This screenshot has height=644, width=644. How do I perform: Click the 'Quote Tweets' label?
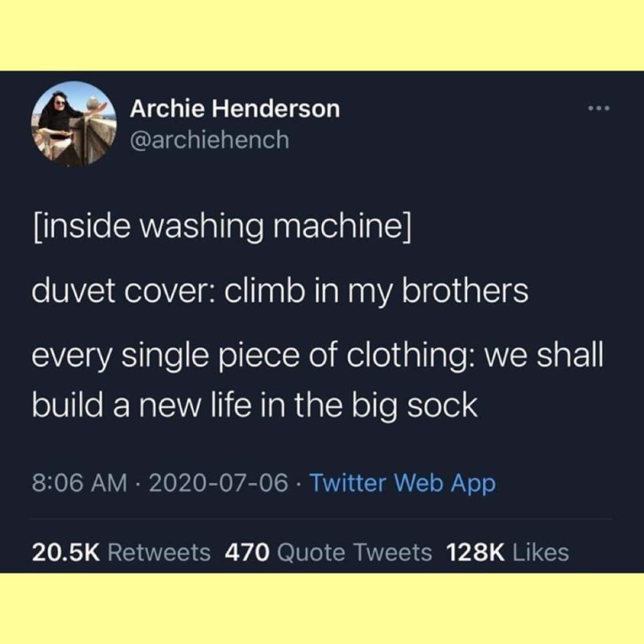(354, 552)
